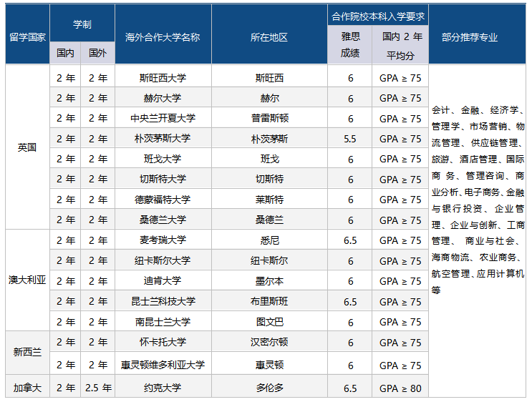This screenshot has width=532, height=402.
Task: Click the 学制 header cell
Action: point(82,24)
